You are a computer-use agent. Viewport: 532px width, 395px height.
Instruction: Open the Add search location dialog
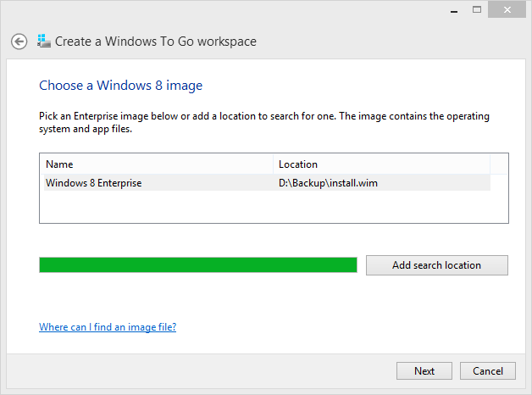pyautogui.click(x=437, y=265)
